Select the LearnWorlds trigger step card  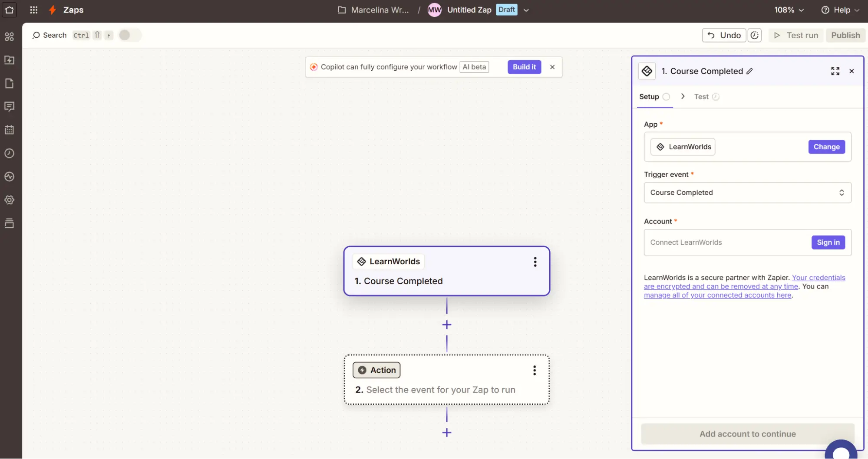tap(446, 271)
